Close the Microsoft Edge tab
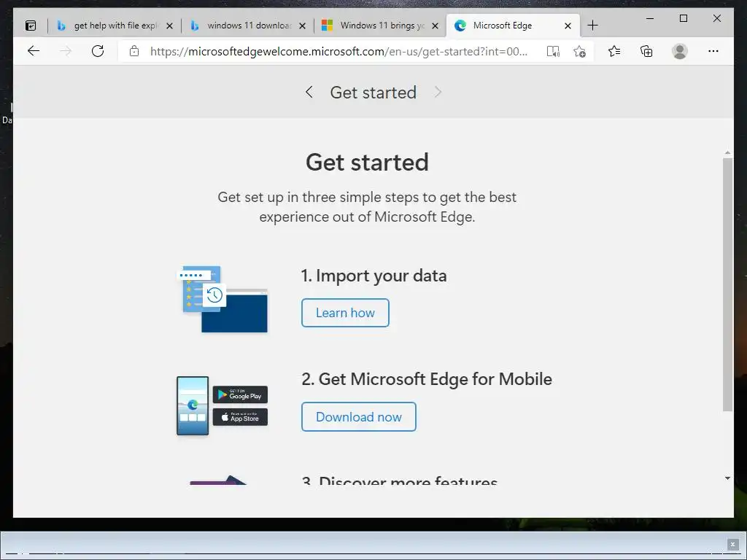Viewport: 747px width, 560px height. pyautogui.click(x=568, y=26)
